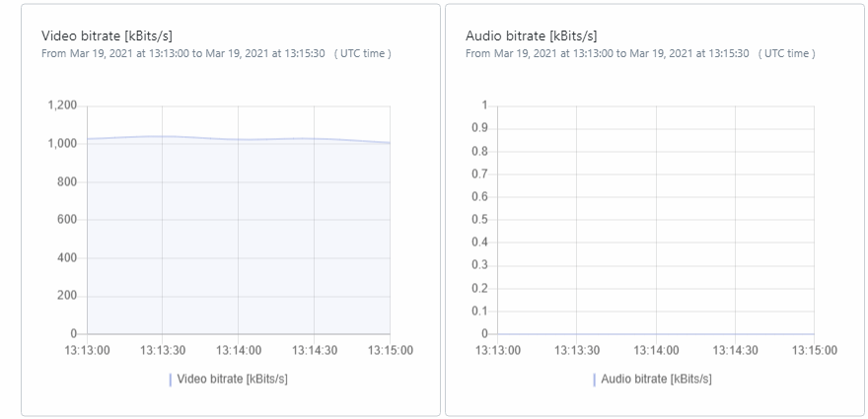Click the 0.5 y-axis label on audio chart
The height and width of the screenshot is (419, 868).
(x=479, y=220)
